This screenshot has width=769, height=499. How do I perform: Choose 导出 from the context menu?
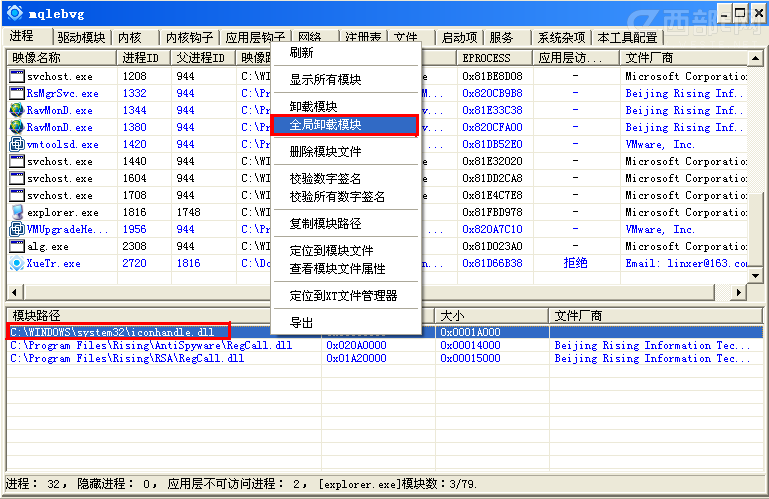pos(301,323)
